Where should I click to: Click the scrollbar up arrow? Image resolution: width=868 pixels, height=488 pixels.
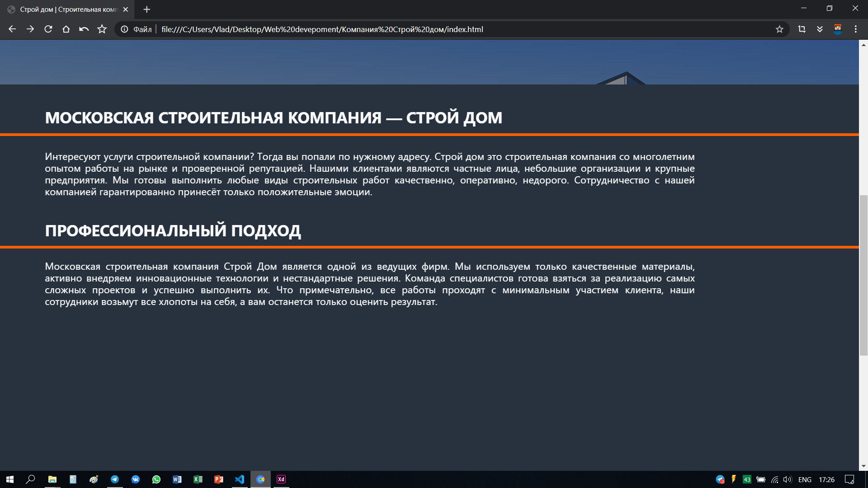click(863, 45)
